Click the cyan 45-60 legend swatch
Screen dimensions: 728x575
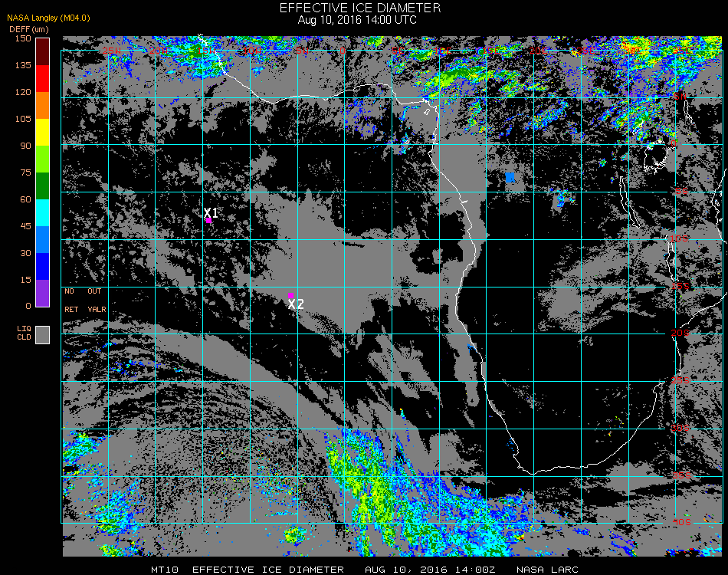pyautogui.click(x=43, y=212)
